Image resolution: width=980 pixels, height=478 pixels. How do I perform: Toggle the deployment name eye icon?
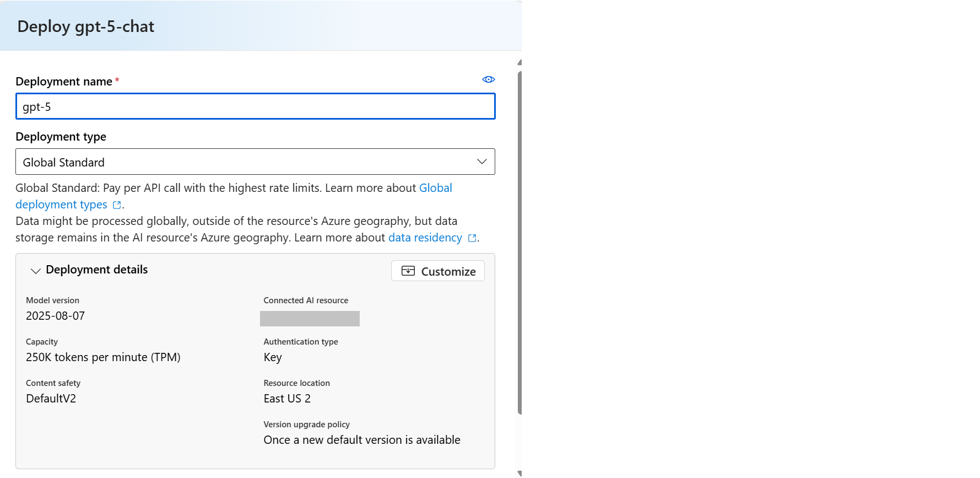[x=488, y=79]
